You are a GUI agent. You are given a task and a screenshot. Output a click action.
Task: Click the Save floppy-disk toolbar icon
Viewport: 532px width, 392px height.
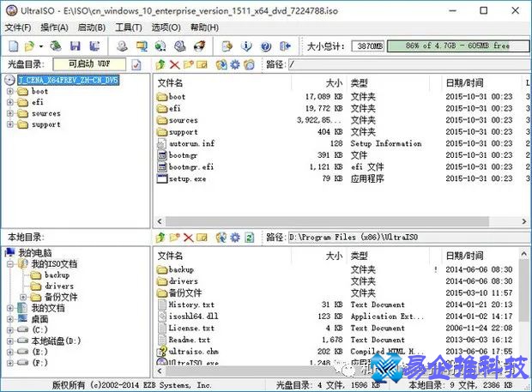(x=76, y=45)
